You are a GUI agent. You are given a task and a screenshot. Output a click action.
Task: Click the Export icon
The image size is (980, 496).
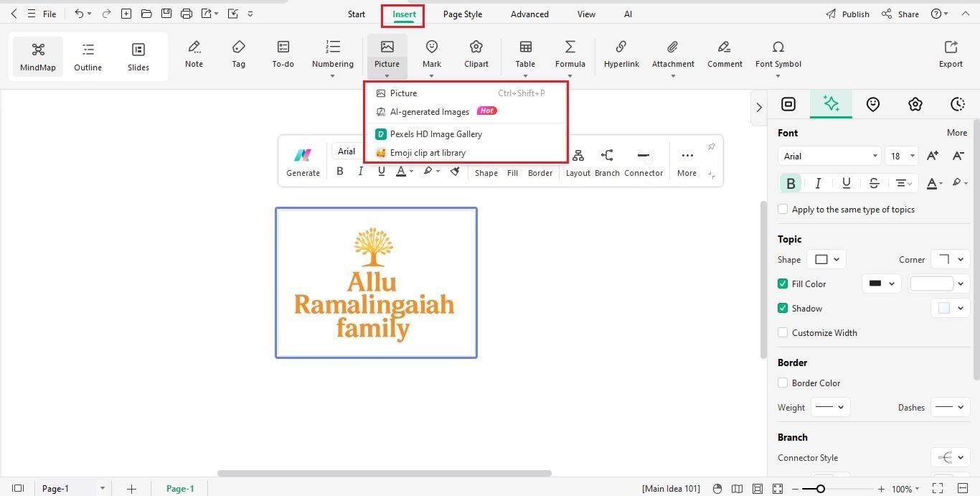coord(951,47)
